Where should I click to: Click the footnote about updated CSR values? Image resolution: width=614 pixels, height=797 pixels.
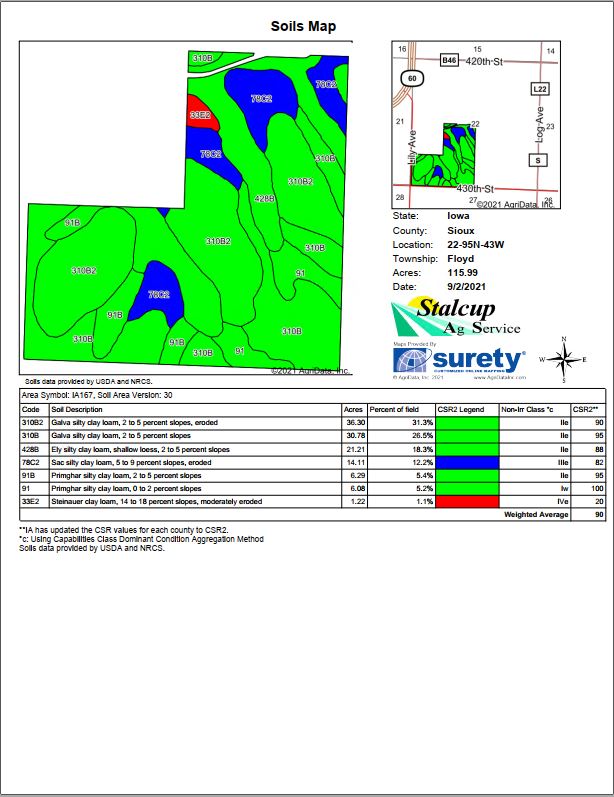click(x=124, y=530)
